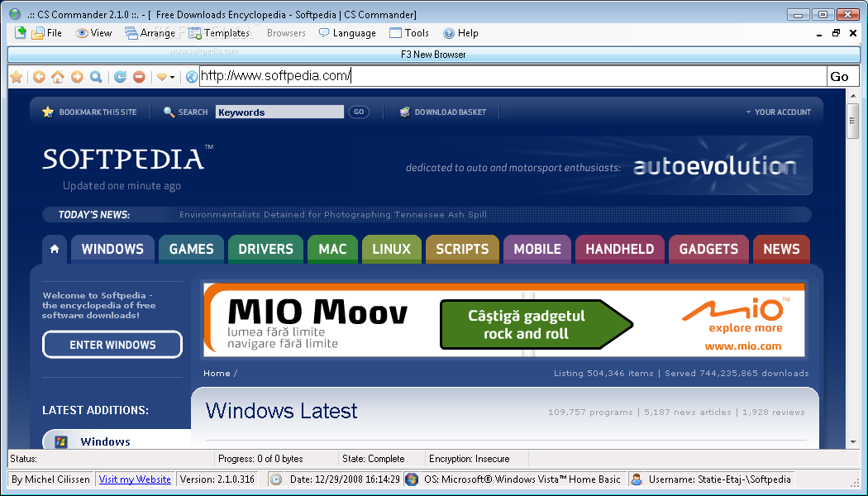Click the Home breadcrumb link
The image size is (868, 496).
[x=217, y=373]
